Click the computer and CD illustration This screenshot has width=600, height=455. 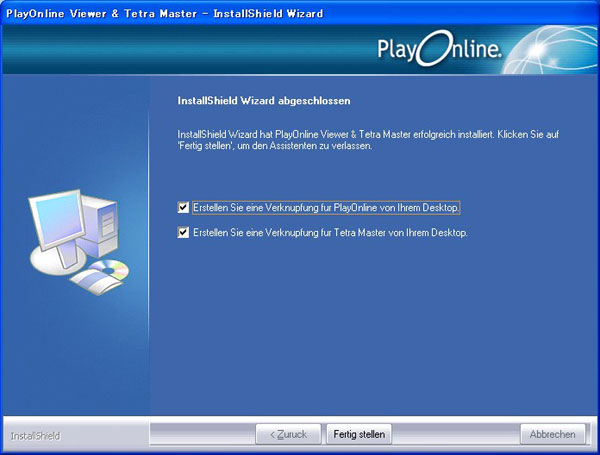[x=79, y=242]
